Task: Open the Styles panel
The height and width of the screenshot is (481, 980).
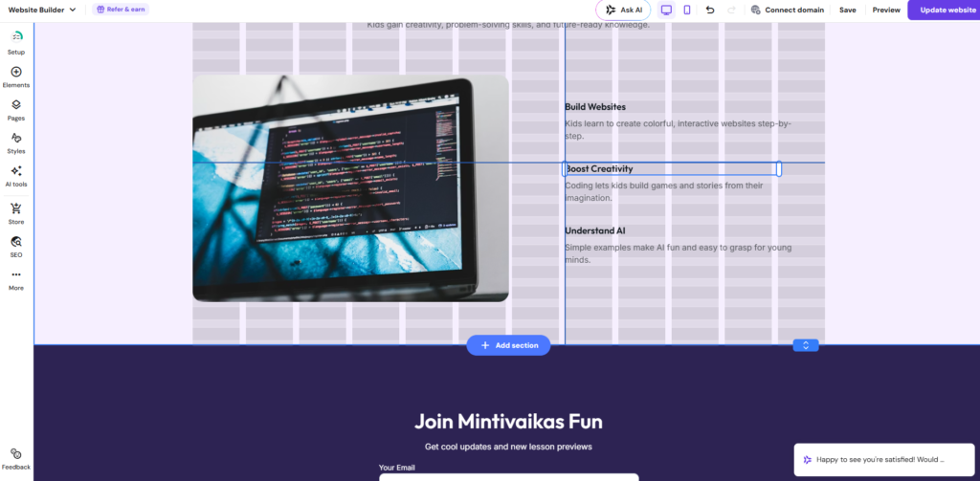Action: pyautogui.click(x=16, y=143)
